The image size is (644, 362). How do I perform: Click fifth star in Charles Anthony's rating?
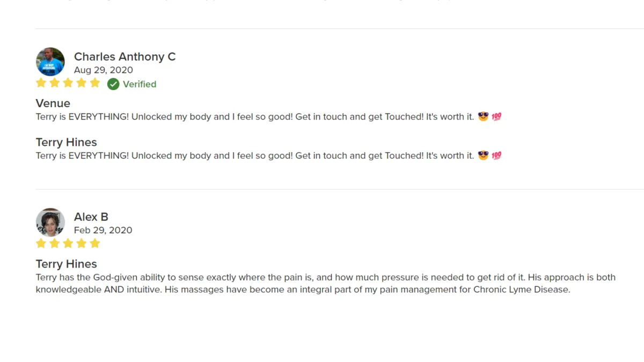95,83
